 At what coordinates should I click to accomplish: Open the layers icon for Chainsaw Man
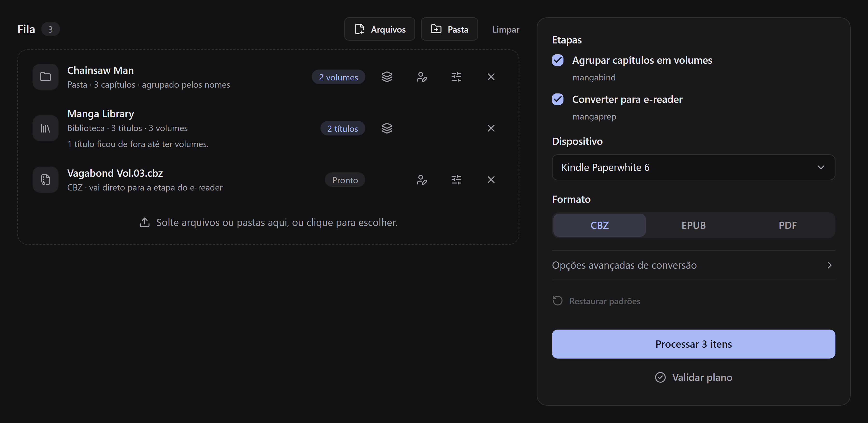point(387,77)
